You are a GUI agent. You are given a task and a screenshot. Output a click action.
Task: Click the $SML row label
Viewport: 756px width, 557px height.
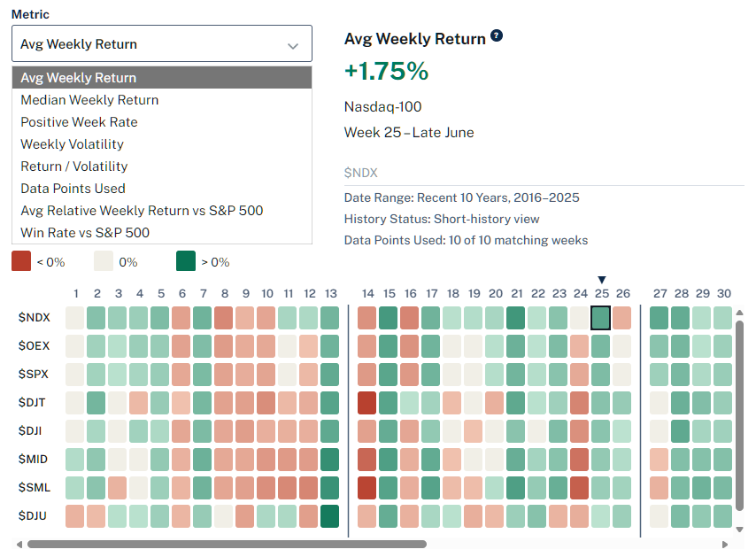[x=35, y=488]
